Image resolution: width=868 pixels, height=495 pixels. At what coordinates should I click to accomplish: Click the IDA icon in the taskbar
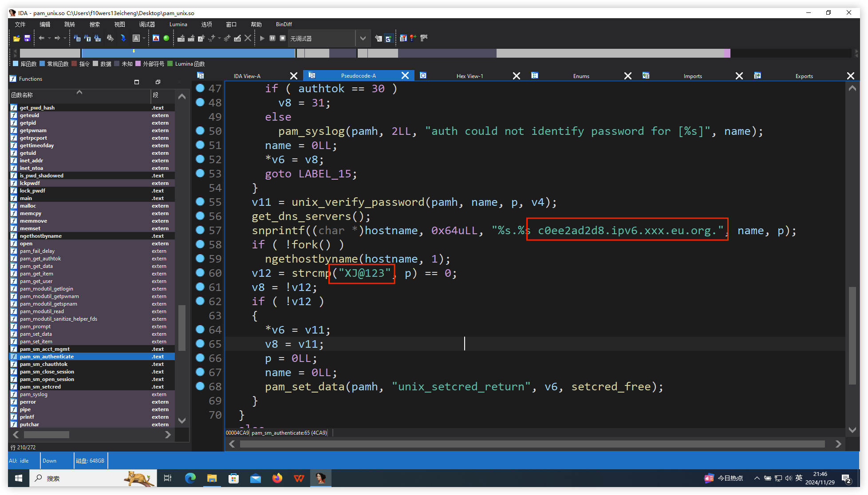[320, 478]
